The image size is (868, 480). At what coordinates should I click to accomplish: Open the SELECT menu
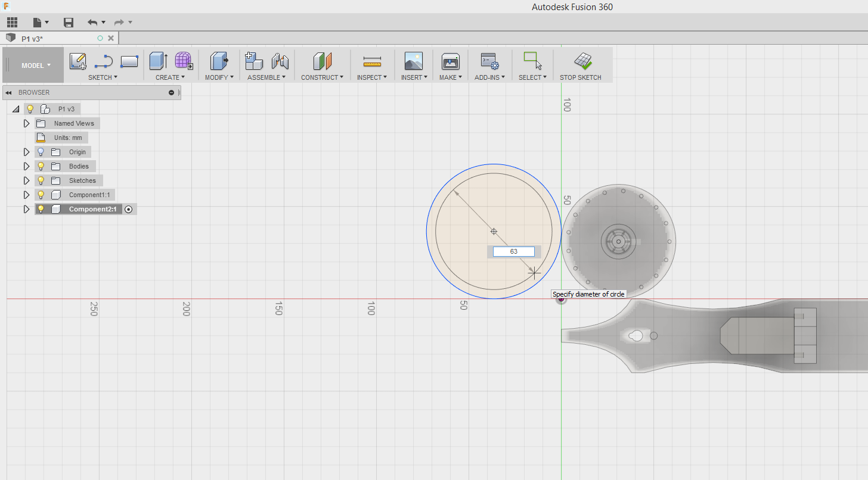[x=532, y=77]
